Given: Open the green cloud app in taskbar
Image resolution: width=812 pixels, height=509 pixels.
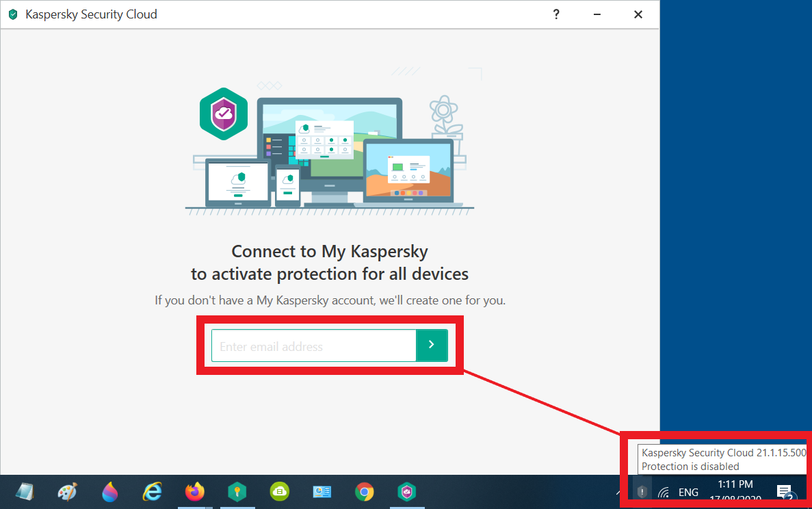Looking at the screenshot, I should (x=280, y=492).
